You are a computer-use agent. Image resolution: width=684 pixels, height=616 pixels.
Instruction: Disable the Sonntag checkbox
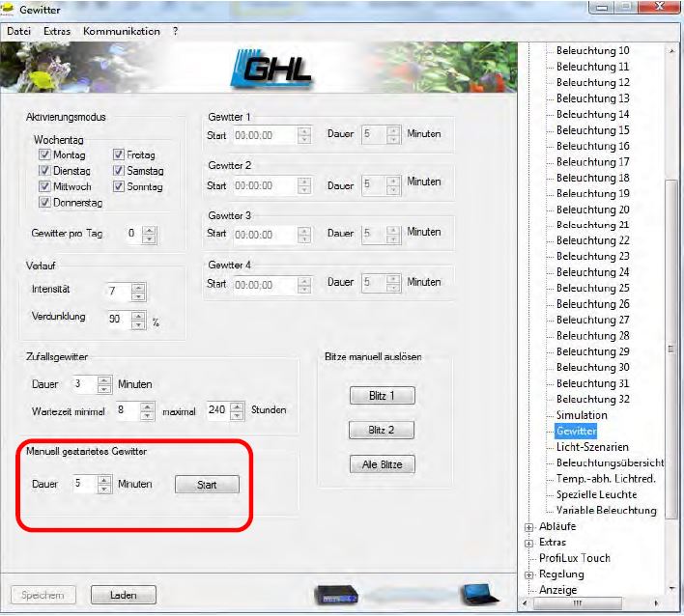(x=119, y=186)
